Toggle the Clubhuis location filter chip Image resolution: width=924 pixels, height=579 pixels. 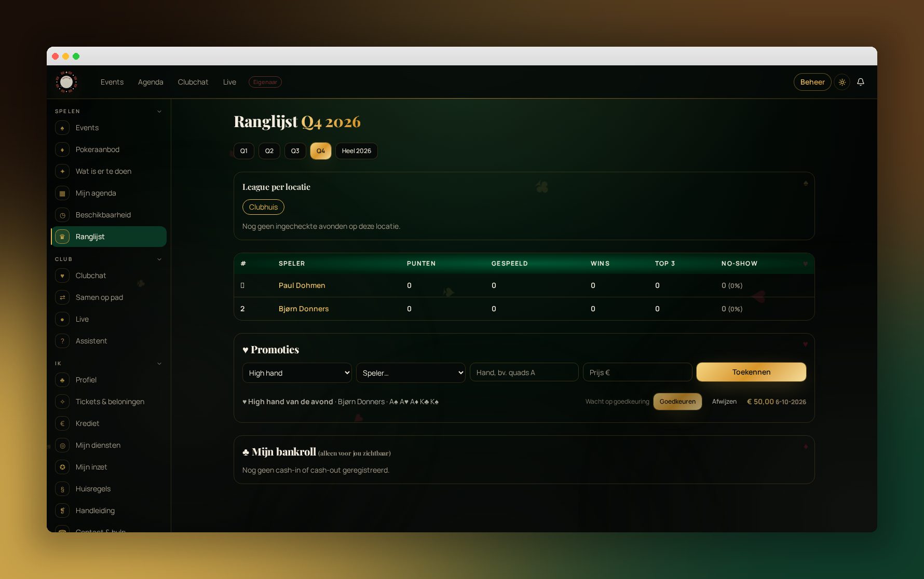[x=263, y=207]
